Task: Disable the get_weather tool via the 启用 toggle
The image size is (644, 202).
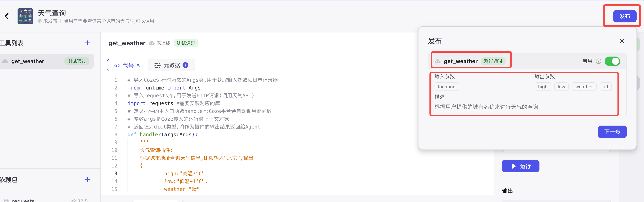Action: [612, 61]
